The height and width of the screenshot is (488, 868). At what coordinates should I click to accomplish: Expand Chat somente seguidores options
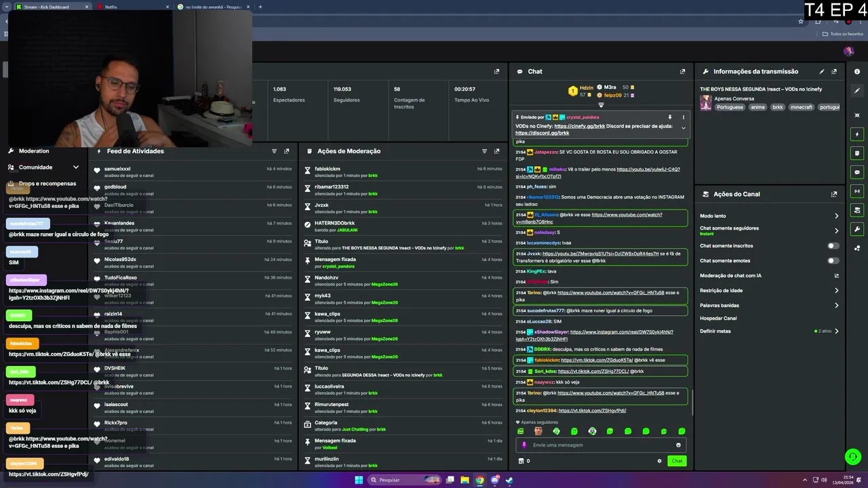(836, 230)
